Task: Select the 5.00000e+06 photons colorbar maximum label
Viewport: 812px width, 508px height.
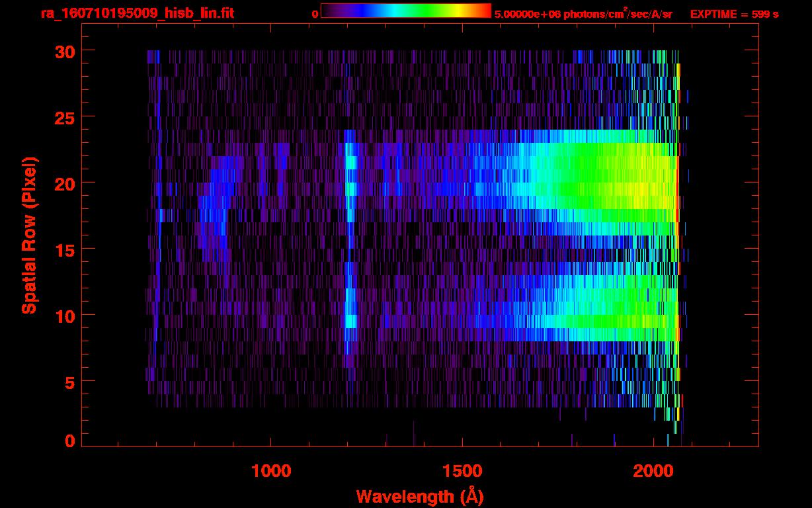Action: [583, 14]
